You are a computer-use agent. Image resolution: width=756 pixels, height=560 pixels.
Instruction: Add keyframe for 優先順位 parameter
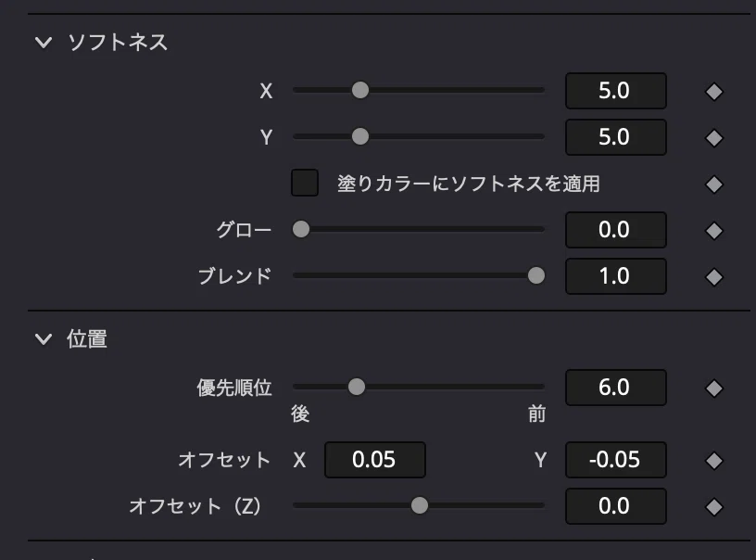713,388
